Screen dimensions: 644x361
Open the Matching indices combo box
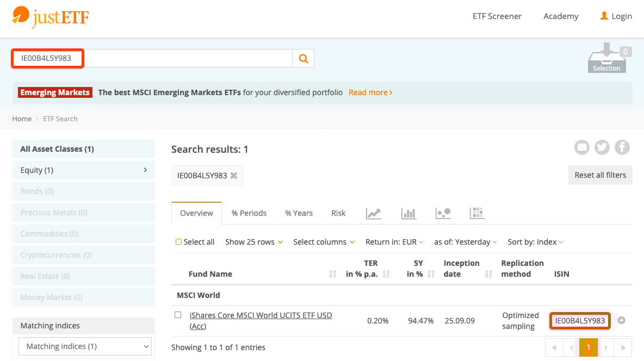tap(84, 346)
